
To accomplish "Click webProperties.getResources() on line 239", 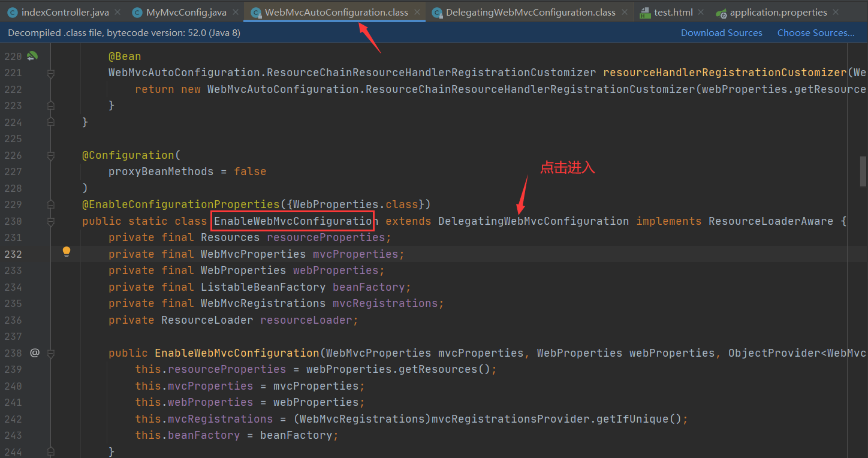I will (398, 369).
